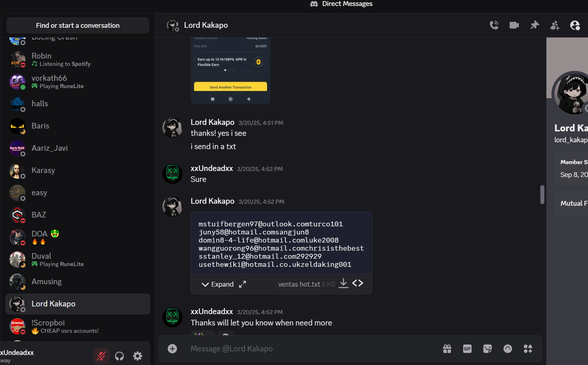Toggle code view of ventas hot.txt
The height and width of the screenshot is (365, 588).
pos(358,283)
